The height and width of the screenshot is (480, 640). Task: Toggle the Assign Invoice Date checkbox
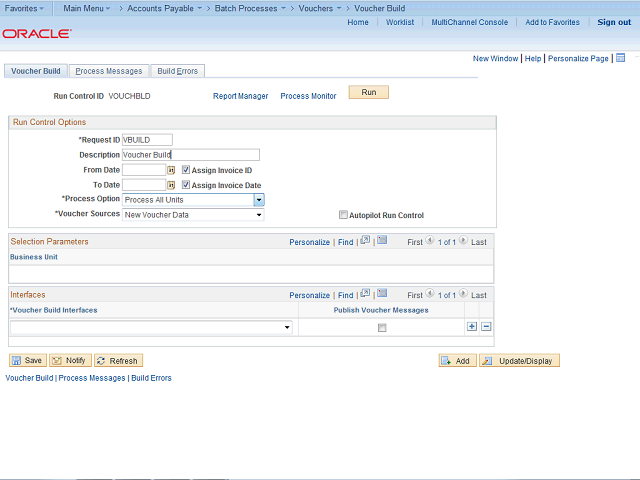click(x=186, y=185)
